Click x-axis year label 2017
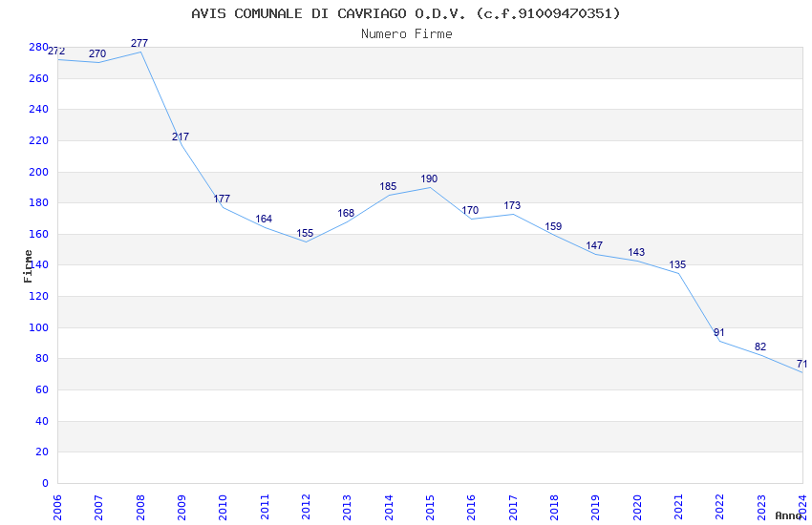The image size is (812, 525). (x=513, y=508)
